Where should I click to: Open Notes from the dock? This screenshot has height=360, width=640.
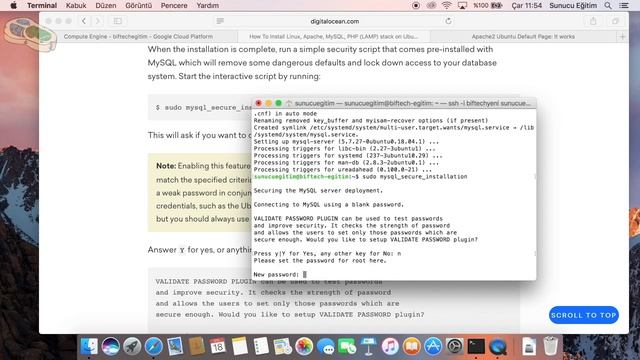click(x=240, y=347)
